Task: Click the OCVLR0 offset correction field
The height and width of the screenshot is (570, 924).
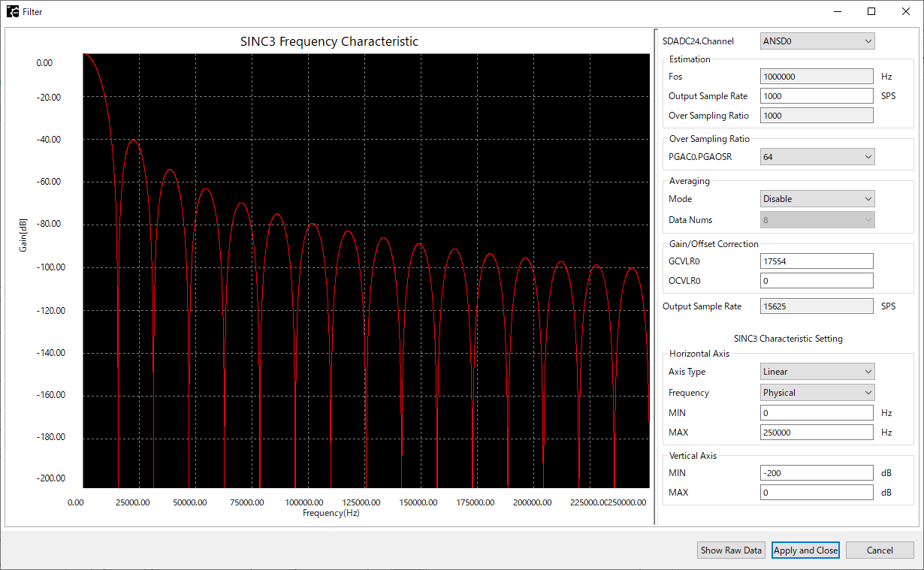Action: (x=817, y=281)
